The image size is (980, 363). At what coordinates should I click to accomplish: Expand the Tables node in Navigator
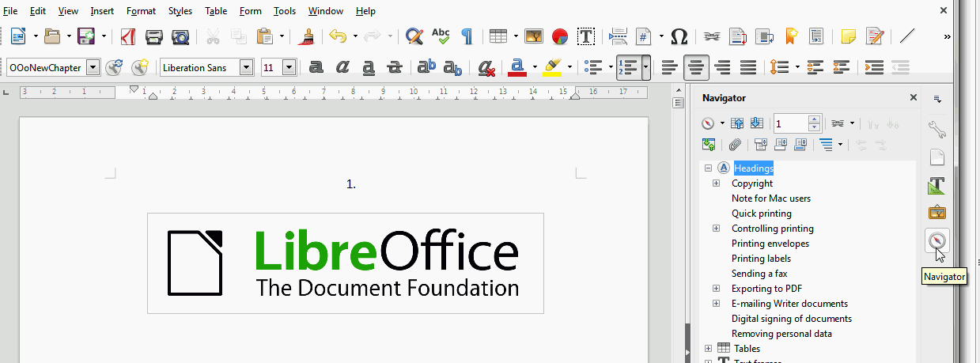point(708,349)
